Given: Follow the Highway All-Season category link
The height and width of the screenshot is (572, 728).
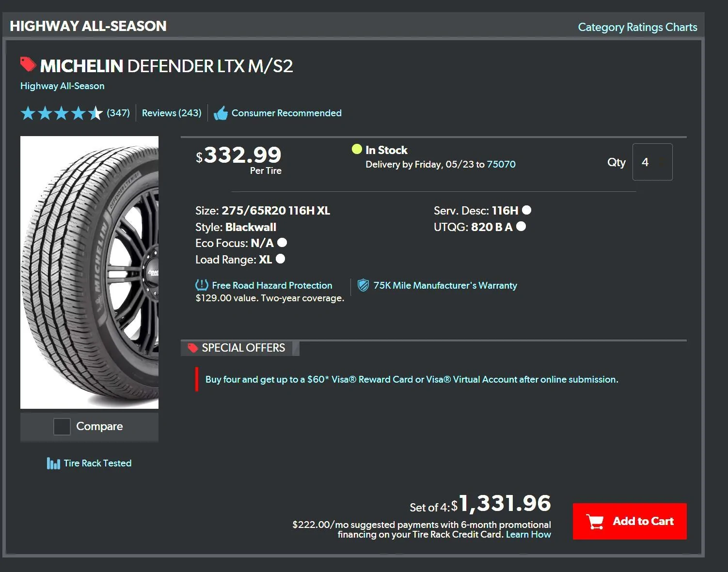Looking at the screenshot, I should pyautogui.click(x=62, y=86).
